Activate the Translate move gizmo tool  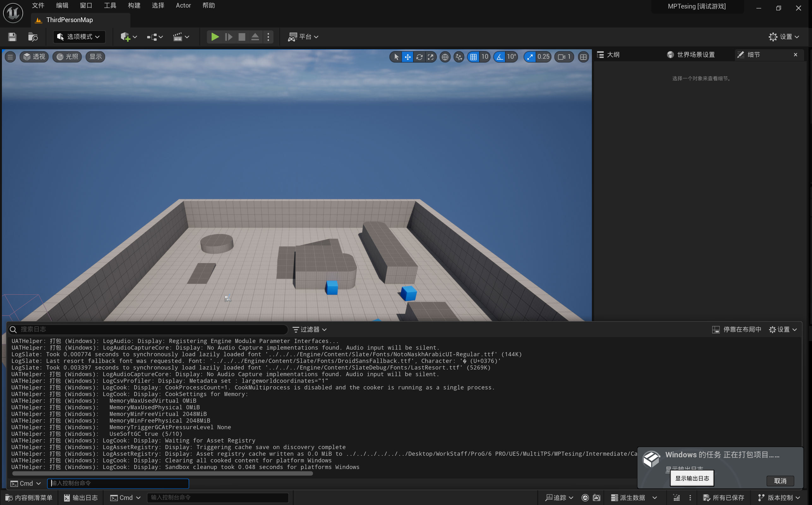[407, 57]
